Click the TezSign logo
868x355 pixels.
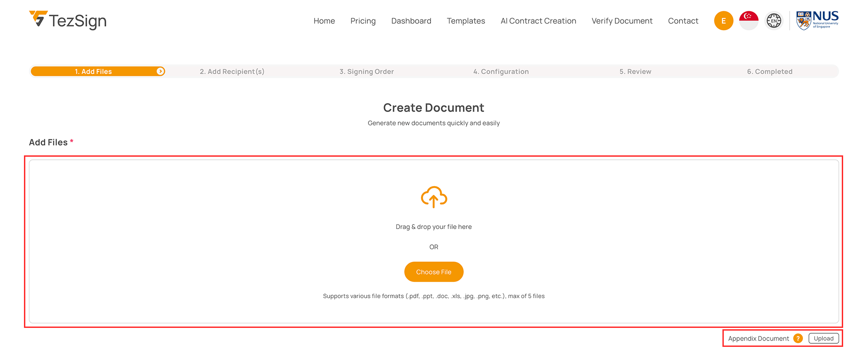coord(68,20)
